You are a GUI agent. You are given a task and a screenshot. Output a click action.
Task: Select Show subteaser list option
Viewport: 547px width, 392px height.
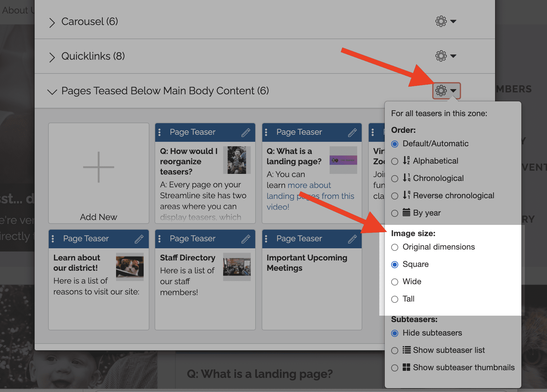click(x=395, y=351)
